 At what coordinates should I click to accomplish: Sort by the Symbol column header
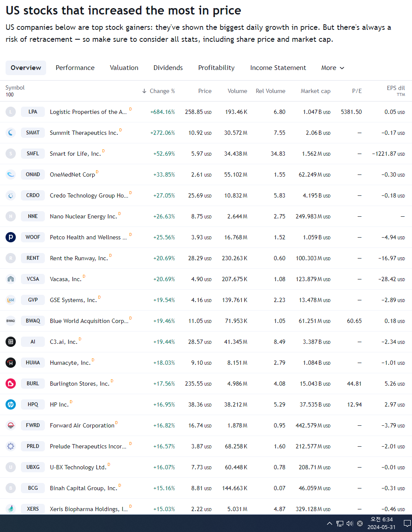pos(15,87)
